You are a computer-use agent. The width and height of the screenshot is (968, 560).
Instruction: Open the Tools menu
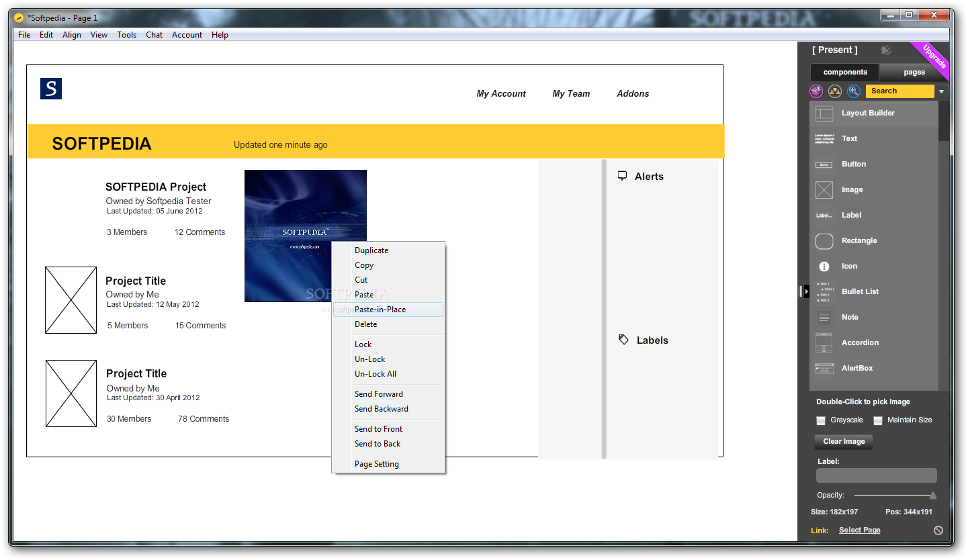[x=126, y=35]
